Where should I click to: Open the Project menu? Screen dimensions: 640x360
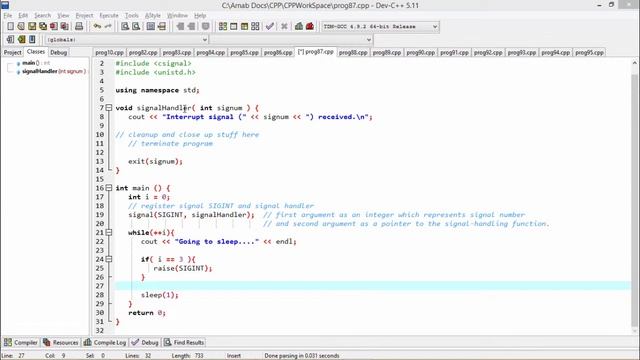84,16
